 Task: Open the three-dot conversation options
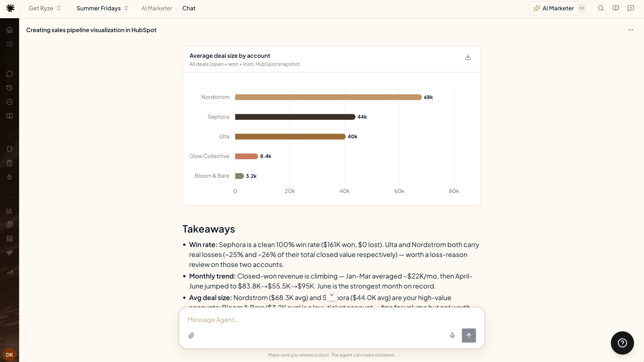pyautogui.click(x=631, y=30)
